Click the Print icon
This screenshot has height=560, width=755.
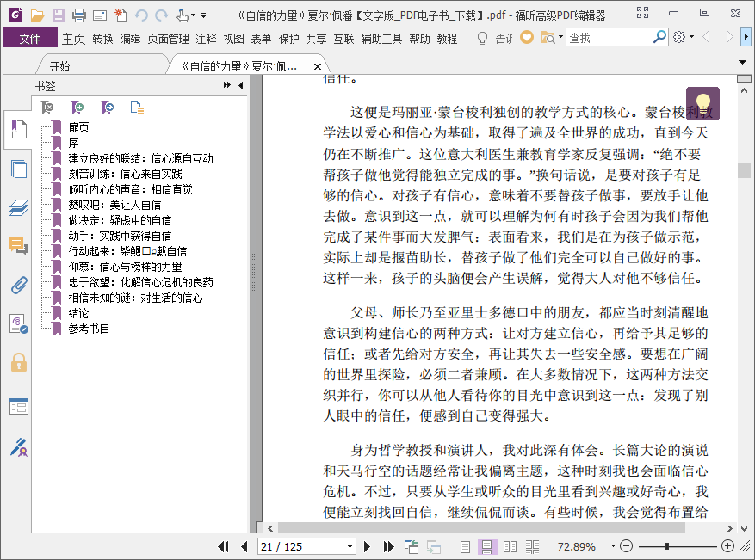[79, 15]
